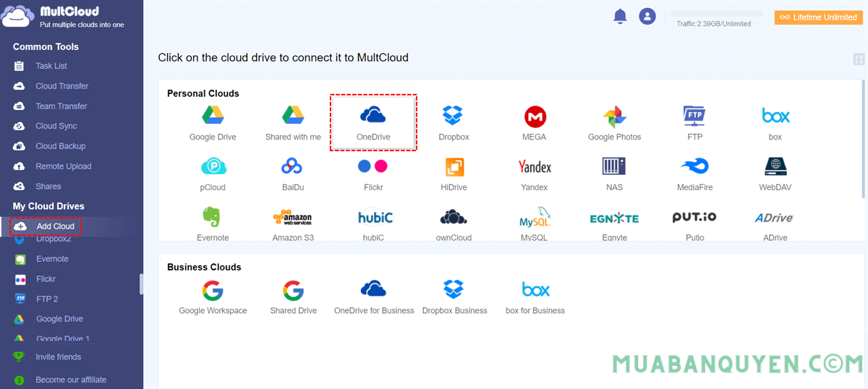Select the Shared with me cloud
The image size is (868, 389).
293,116
